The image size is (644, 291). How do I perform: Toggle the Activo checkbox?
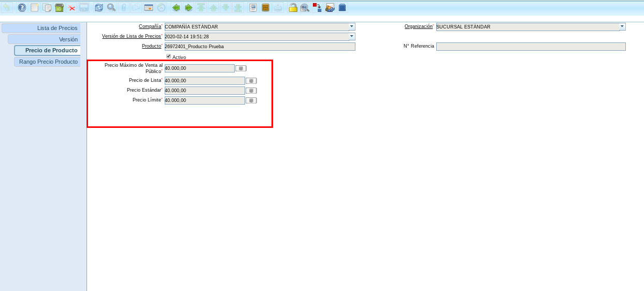pos(168,56)
